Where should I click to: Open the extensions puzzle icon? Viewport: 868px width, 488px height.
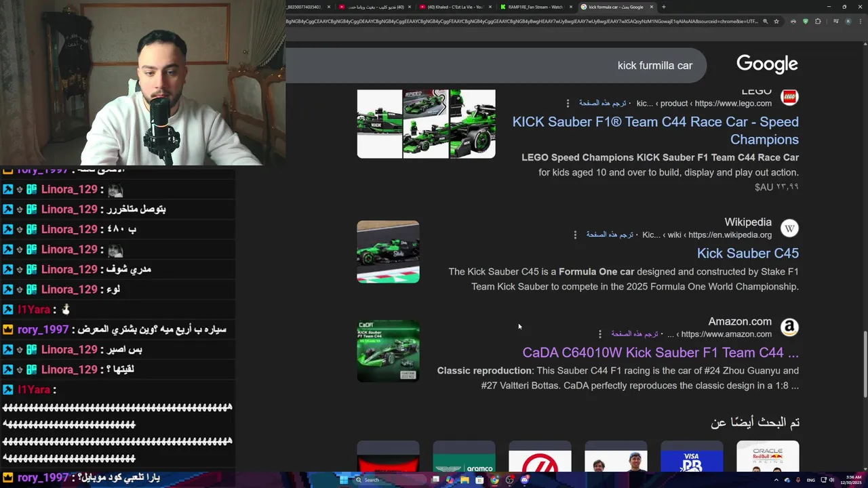(x=818, y=22)
